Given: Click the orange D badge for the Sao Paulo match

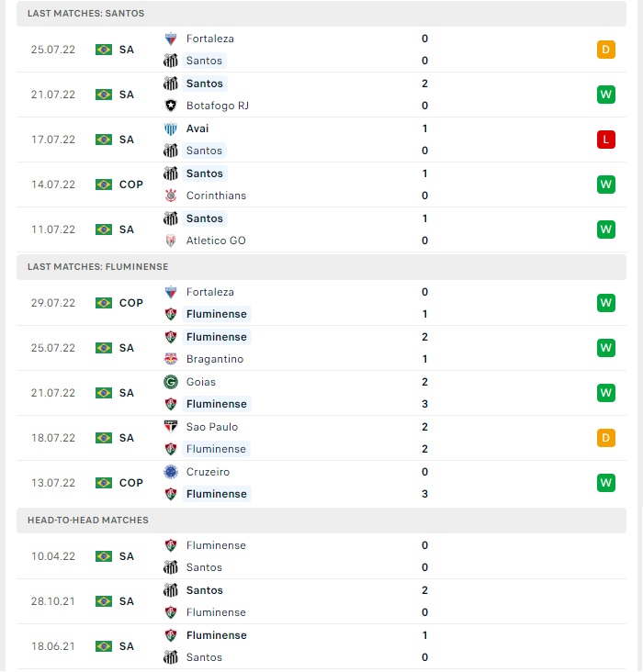Looking at the screenshot, I should point(605,438).
